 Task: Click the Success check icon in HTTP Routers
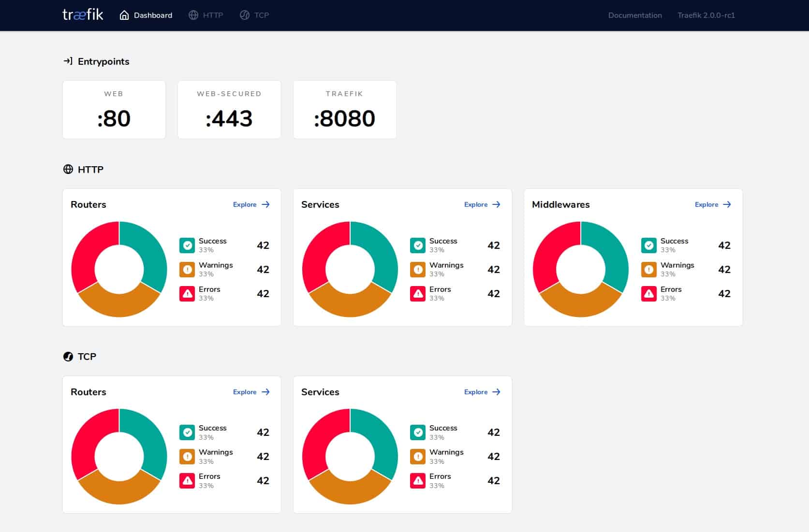point(187,245)
